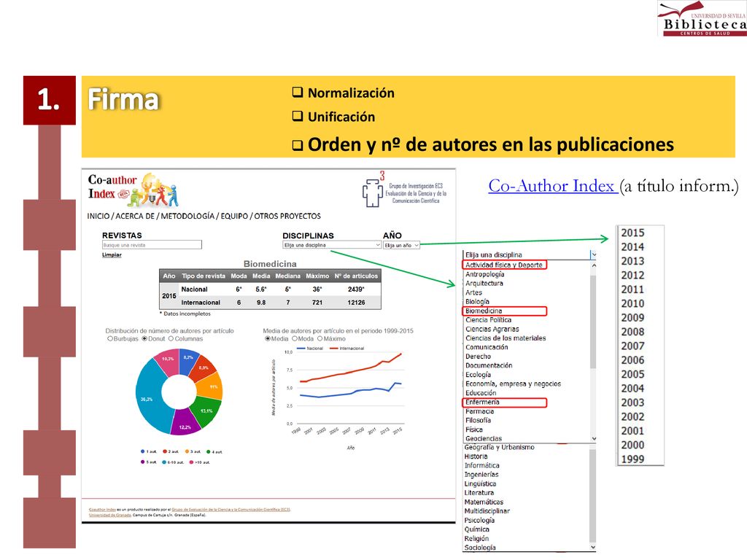Choose year 2005 from the year list
The width and height of the screenshot is (747, 560).
coord(632,375)
